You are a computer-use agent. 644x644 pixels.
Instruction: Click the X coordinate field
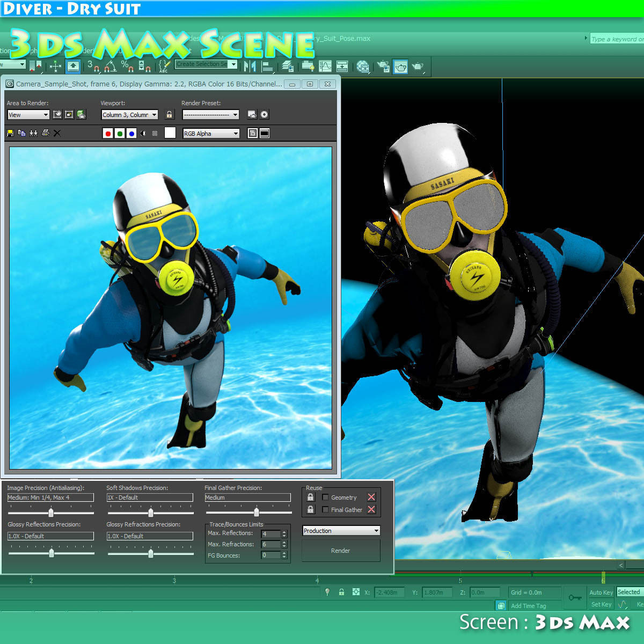[x=389, y=592]
